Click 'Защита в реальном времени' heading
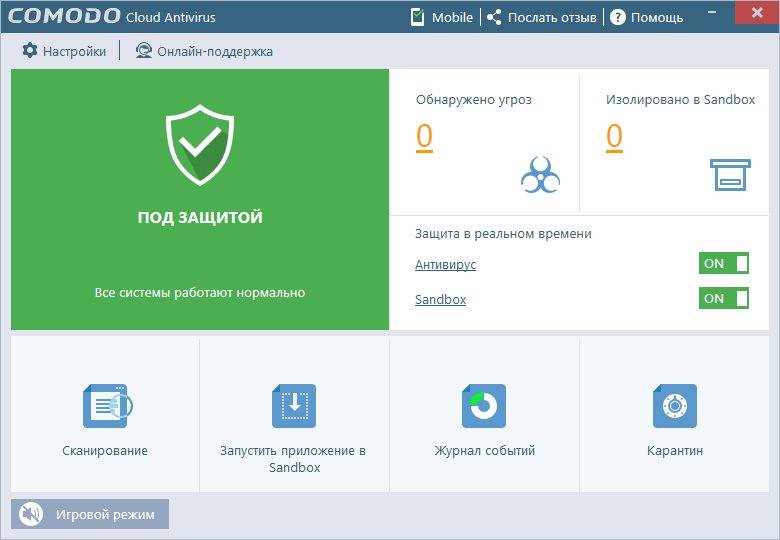The image size is (780, 540). [503, 234]
